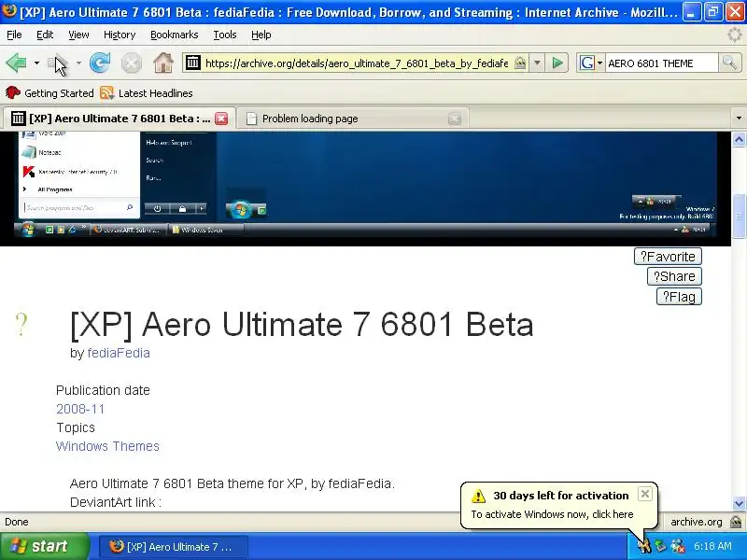Click archive.org domain in status bar
Image resolution: width=747 pixels, height=560 pixels.
696,522
